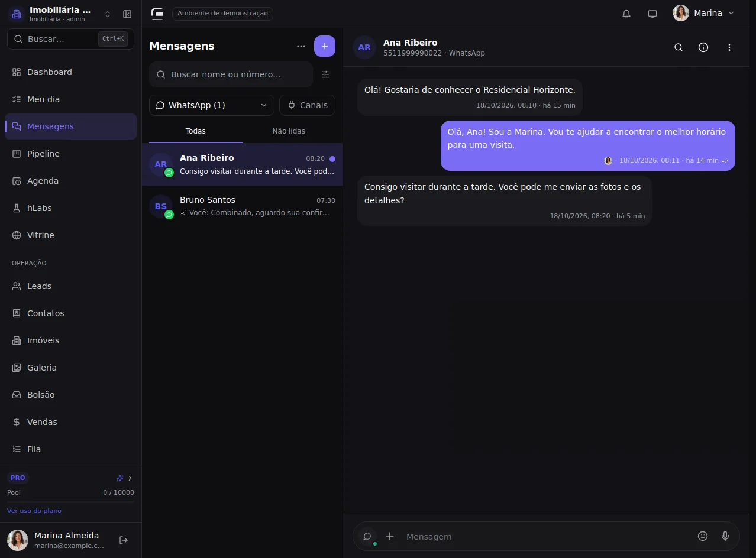Add attachment with plus icon in composer
Screen dimensions: 756x558
point(390,536)
